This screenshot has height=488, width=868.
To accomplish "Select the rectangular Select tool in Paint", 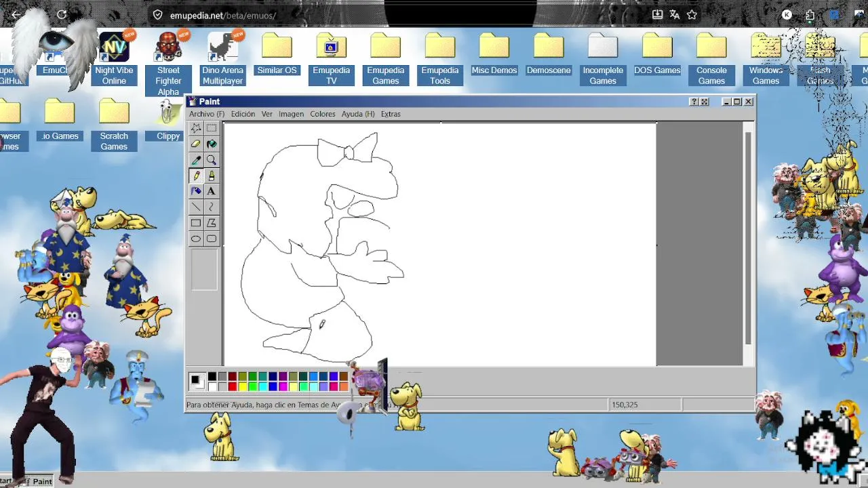I will 212,128.
